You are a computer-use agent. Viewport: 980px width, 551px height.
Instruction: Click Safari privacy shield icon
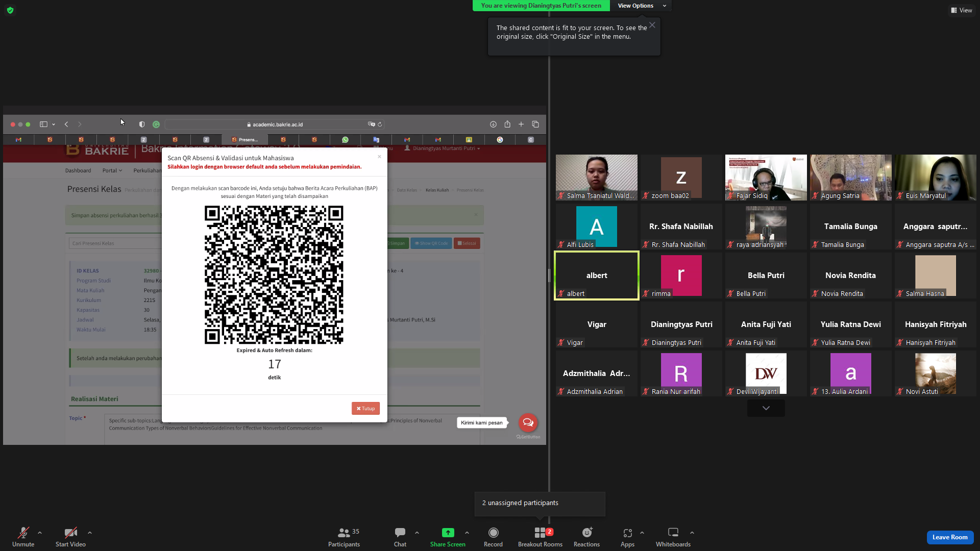tap(142, 124)
